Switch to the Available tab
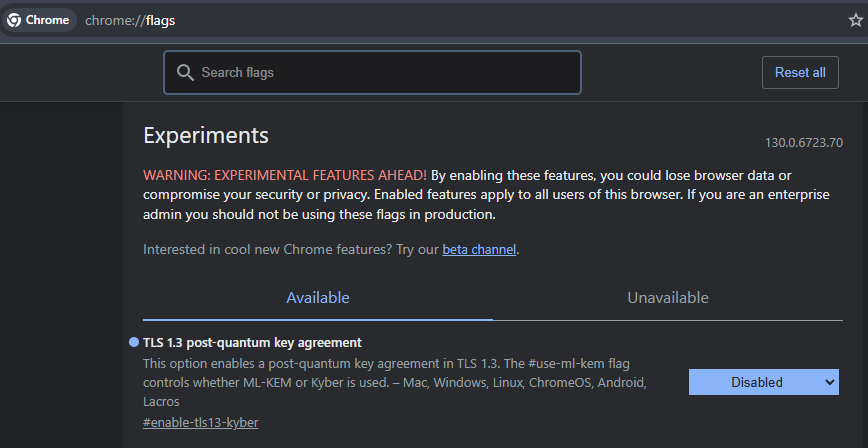This screenshot has height=448, width=868. pyautogui.click(x=318, y=298)
